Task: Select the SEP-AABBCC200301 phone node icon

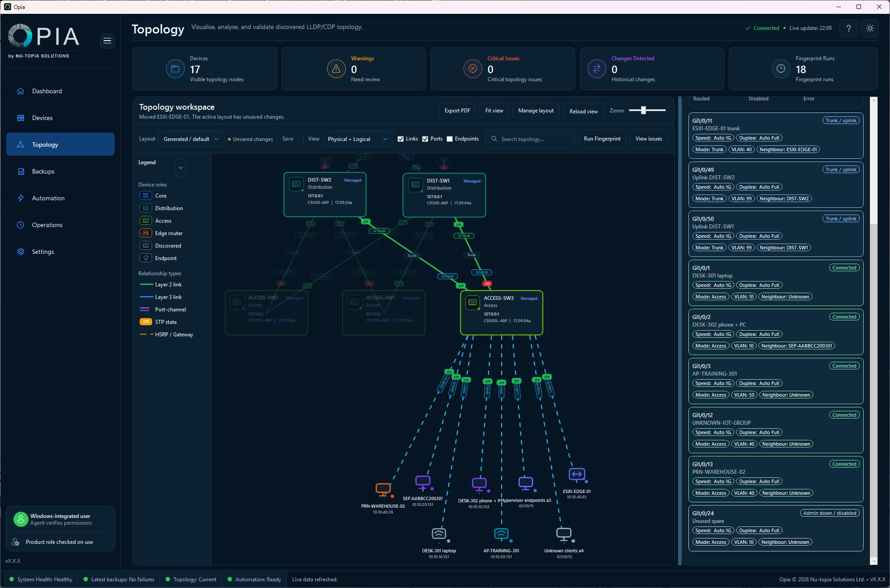Action: coord(422,482)
